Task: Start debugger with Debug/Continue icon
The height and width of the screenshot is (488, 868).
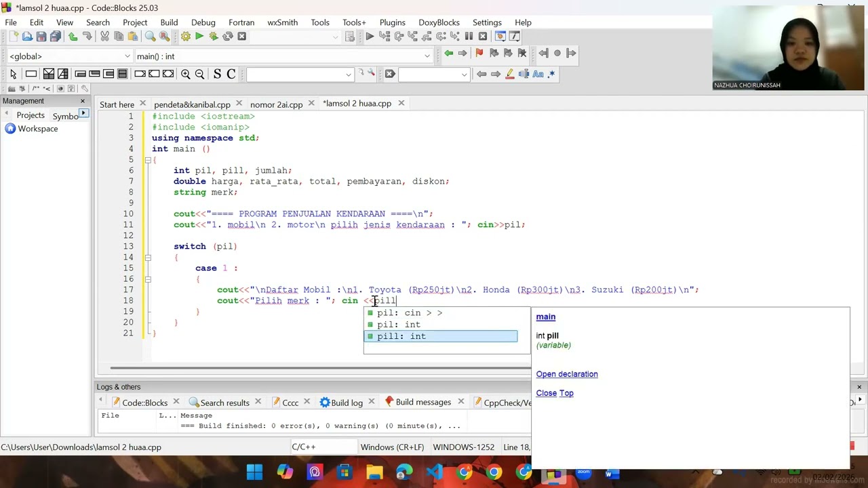Action: pyautogui.click(x=370, y=37)
